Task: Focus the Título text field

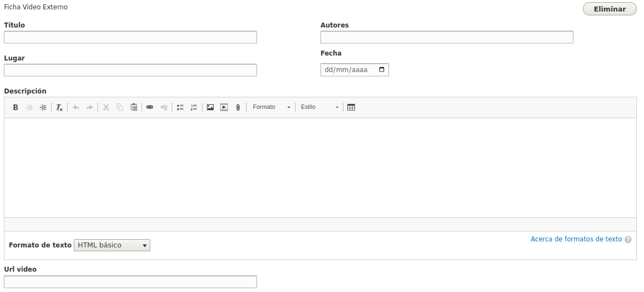Action: [130, 37]
